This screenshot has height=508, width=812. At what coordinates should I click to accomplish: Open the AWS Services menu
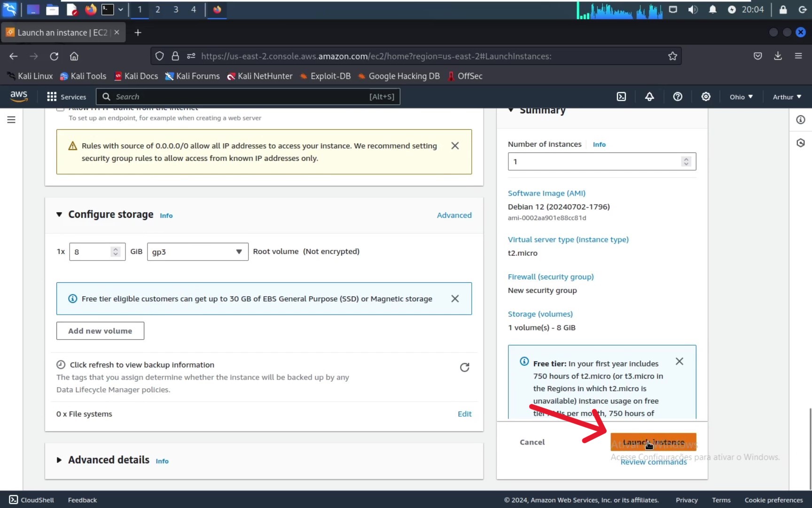67,97
